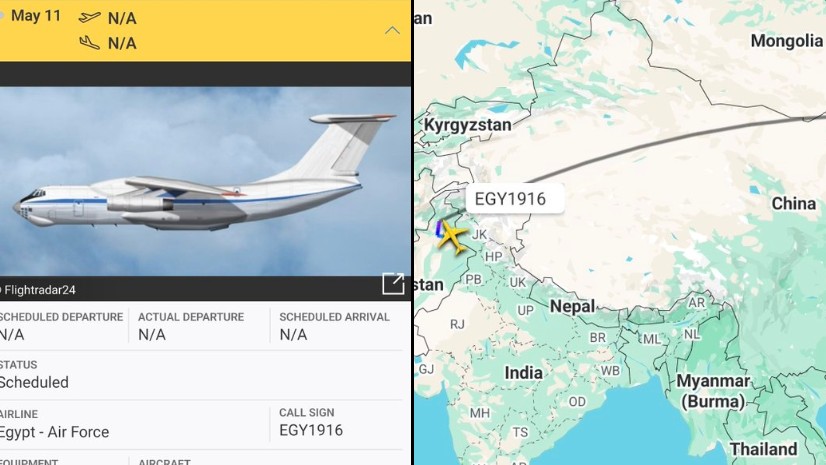Click the May 11 date label
The height and width of the screenshot is (465, 826).
tap(36, 16)
